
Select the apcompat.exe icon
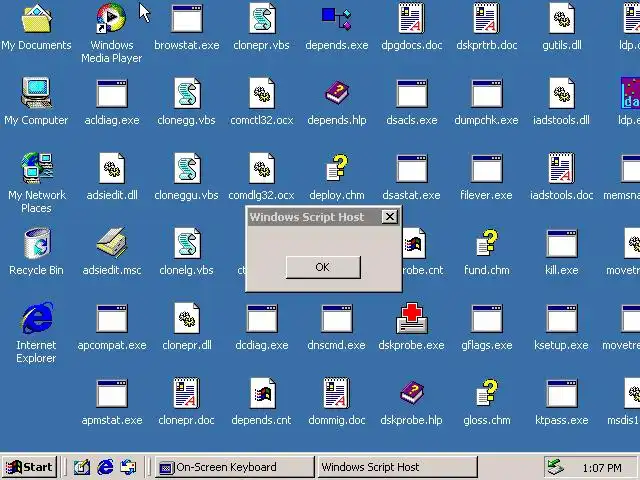pyautogui.click(x=112, y=318)
